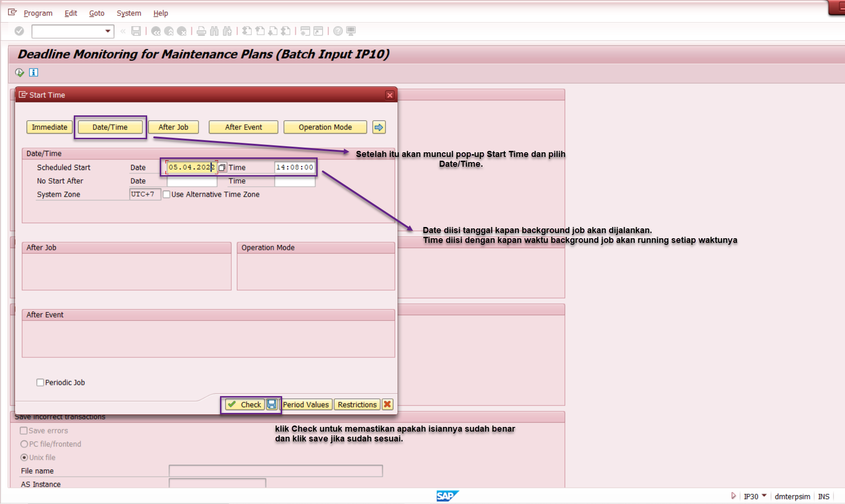Click the Period Values button

[x=306, y=405]
